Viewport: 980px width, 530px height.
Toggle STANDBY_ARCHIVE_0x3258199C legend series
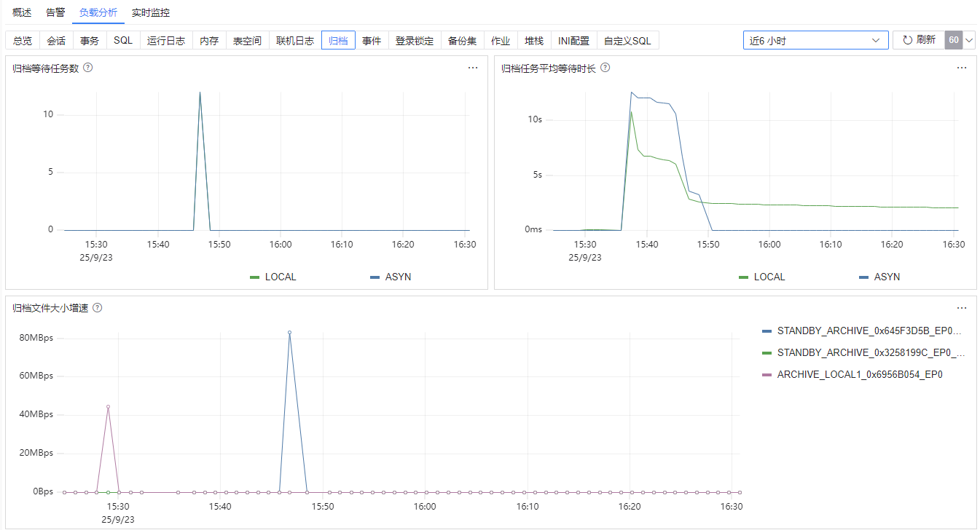863,352
